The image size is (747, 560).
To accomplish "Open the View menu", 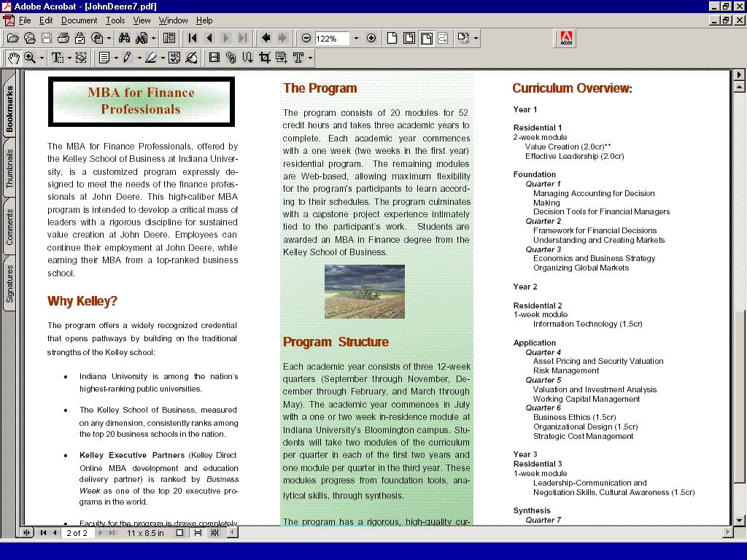I will (x=142, y=20).
